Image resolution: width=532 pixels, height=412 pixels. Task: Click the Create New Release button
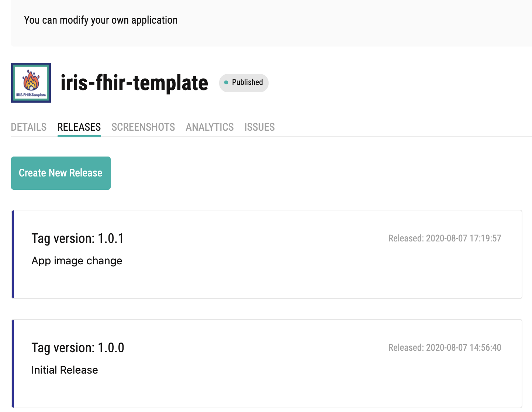pos(61,173)
